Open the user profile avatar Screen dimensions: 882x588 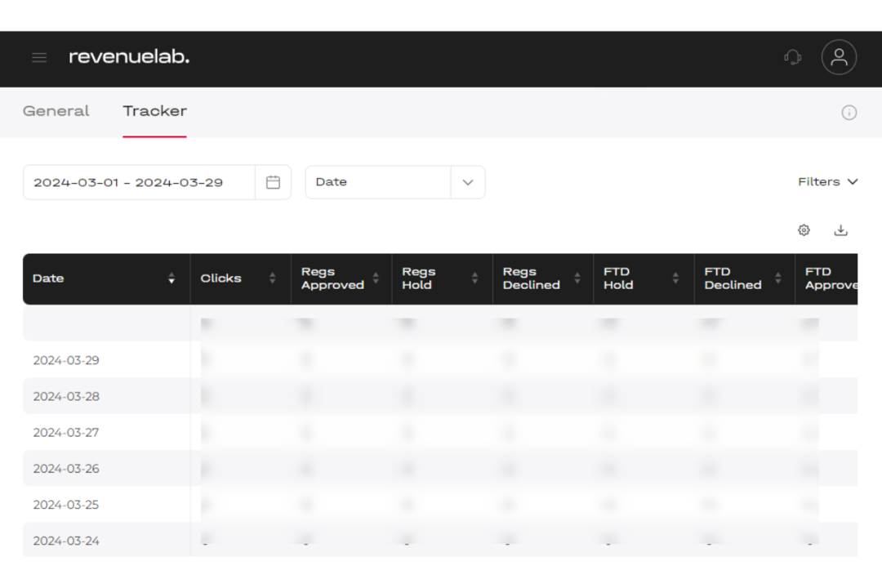click(x=839, y=57)
